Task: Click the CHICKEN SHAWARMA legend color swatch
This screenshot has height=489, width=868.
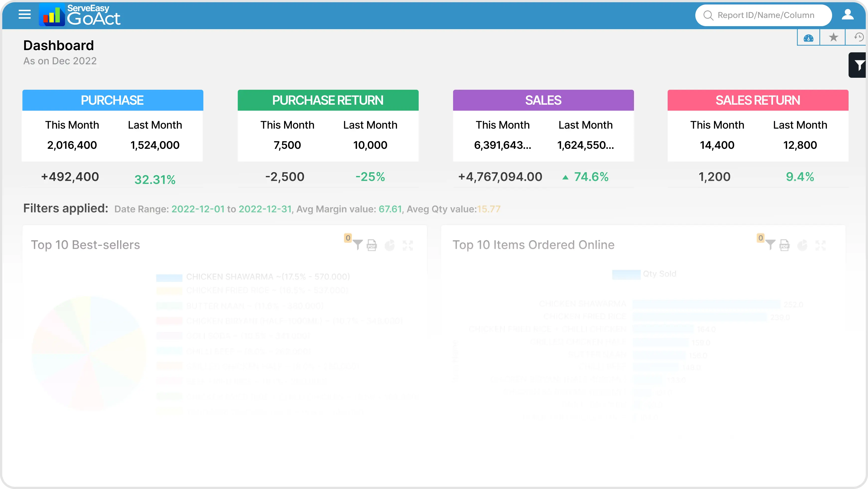Action: 169,277
